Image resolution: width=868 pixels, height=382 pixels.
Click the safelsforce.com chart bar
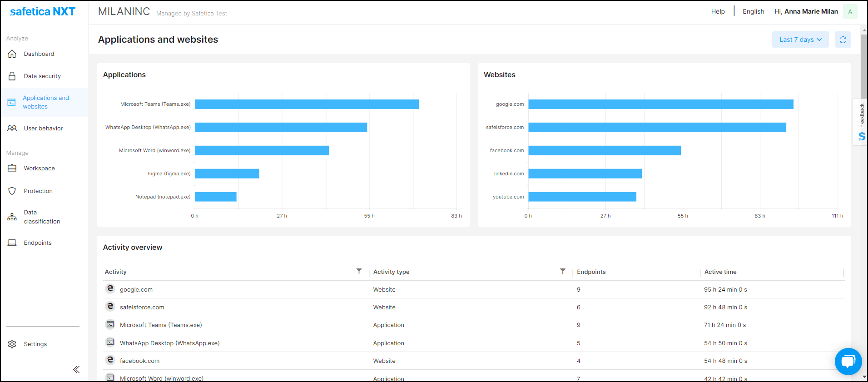click(x=657, y=127)
